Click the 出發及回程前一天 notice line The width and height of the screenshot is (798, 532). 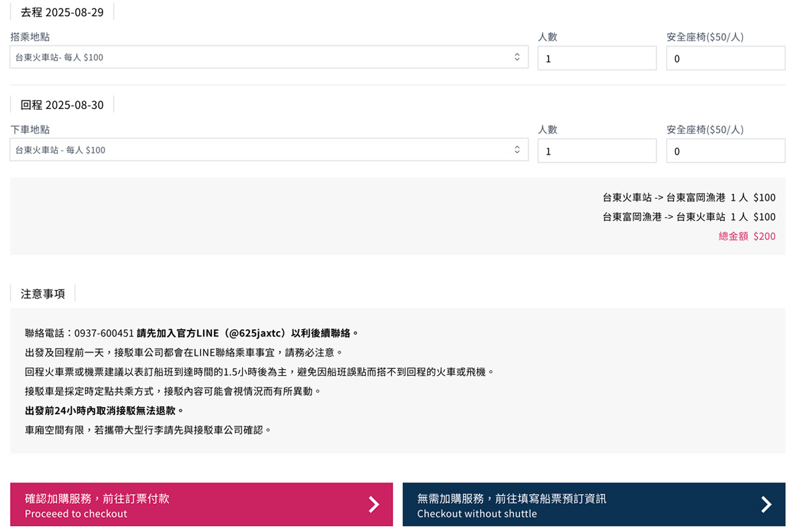(x=184, y=352)
